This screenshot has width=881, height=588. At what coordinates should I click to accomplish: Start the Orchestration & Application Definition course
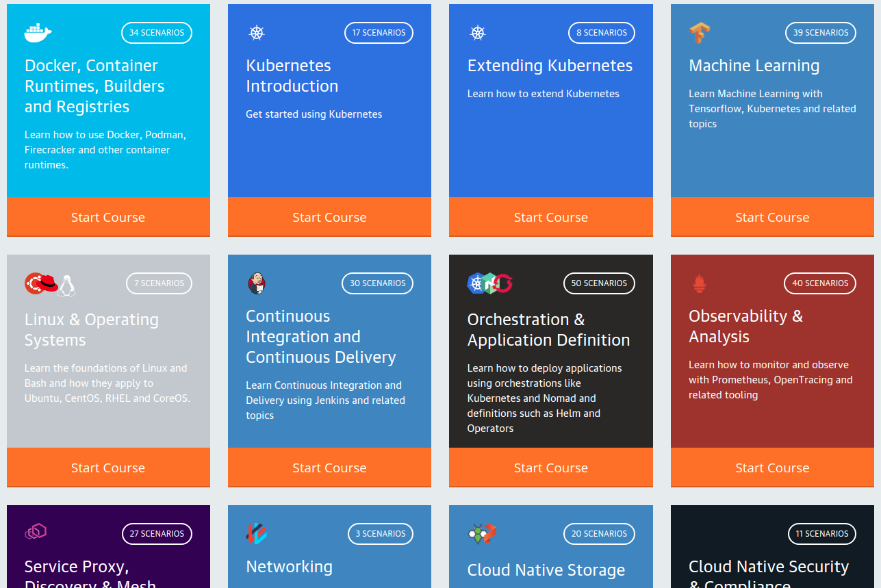[x=551, y=468]
